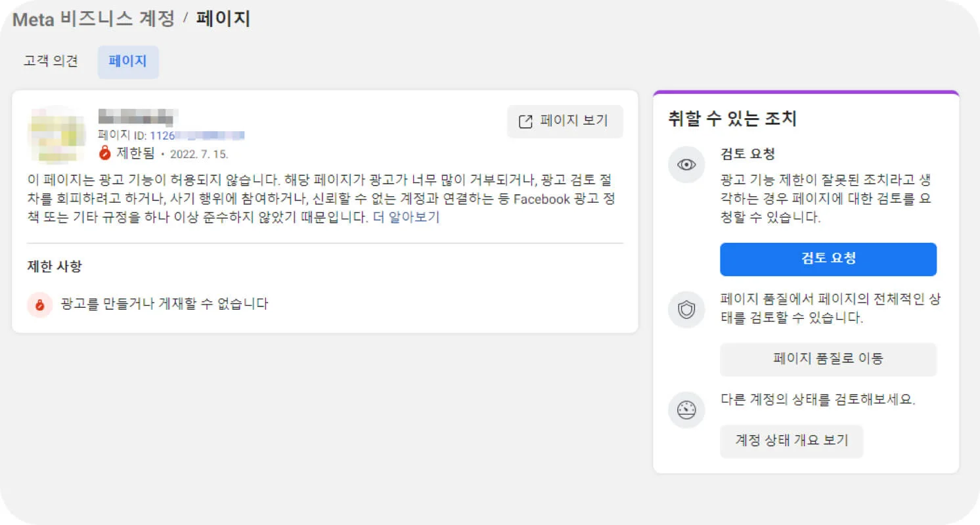Click the 페이지 ID label

pyautogui.click(x=122, y=136)
